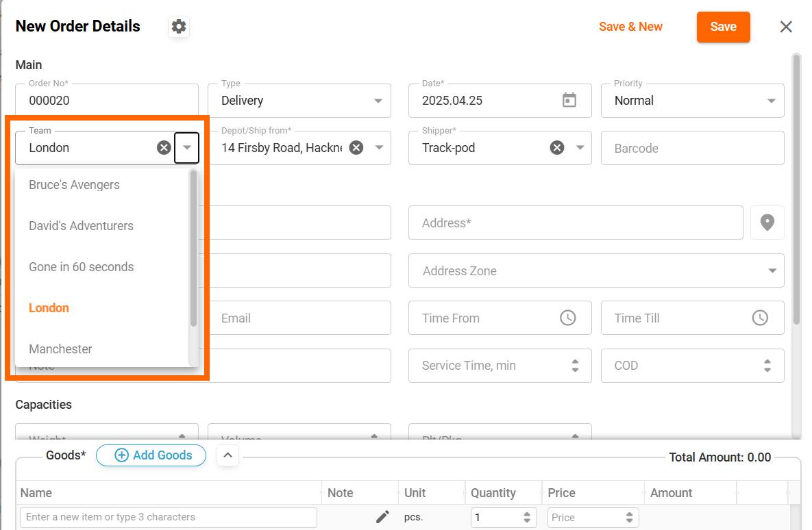Increase the Quantity with the stepper

(528, 513)
